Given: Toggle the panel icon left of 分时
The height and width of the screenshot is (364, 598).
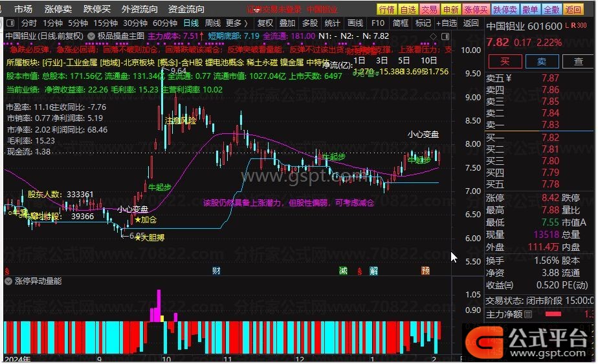Looking at the screenshot, I should (x=10, y=23).
